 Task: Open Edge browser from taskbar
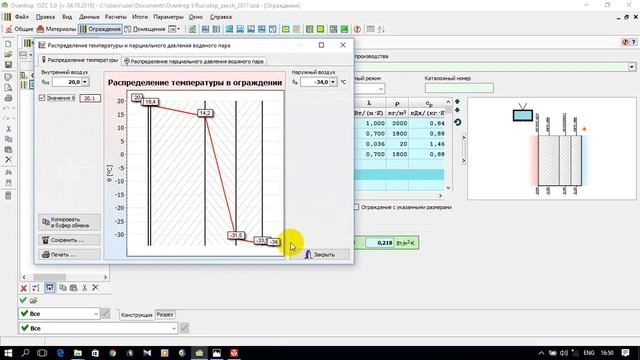60,353
